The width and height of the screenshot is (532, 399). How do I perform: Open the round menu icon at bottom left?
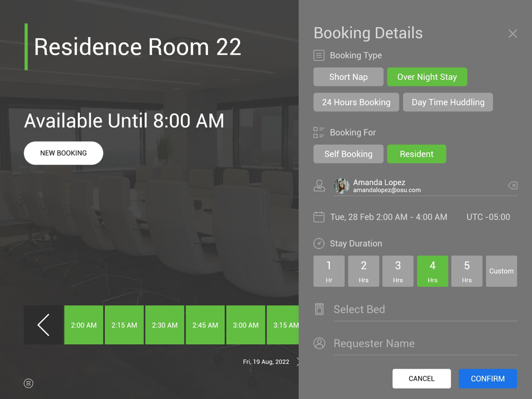tap(29, 383)
